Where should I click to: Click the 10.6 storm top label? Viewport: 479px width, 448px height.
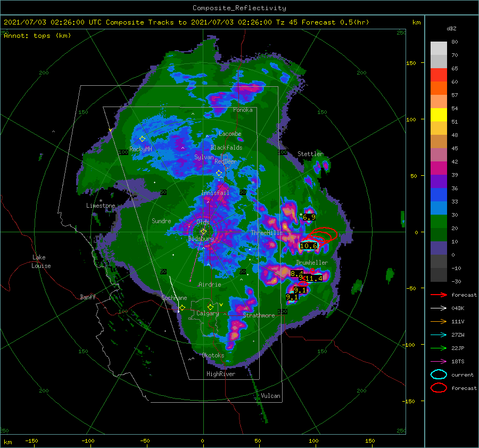pos(309,246)
